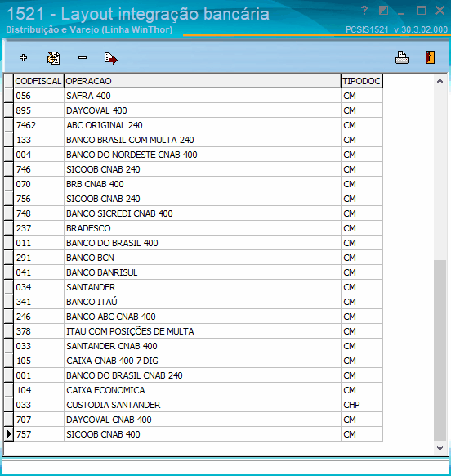Select SICOOB CNAB 400 row

193,434
